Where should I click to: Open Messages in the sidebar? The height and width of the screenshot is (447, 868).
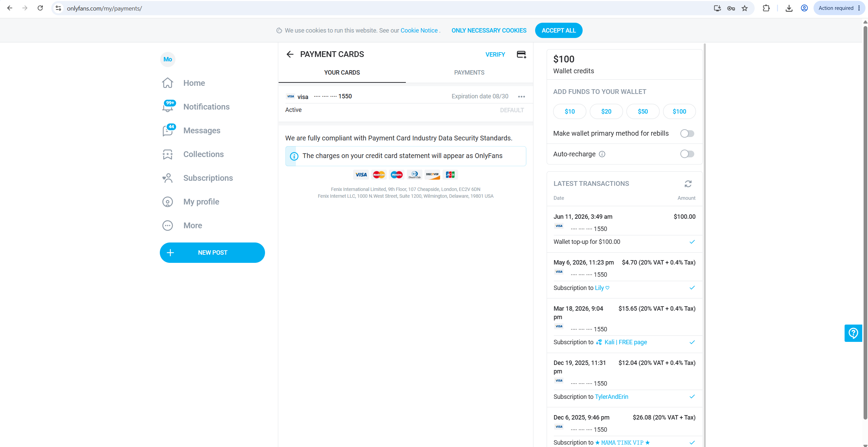(x=191, y=131)
